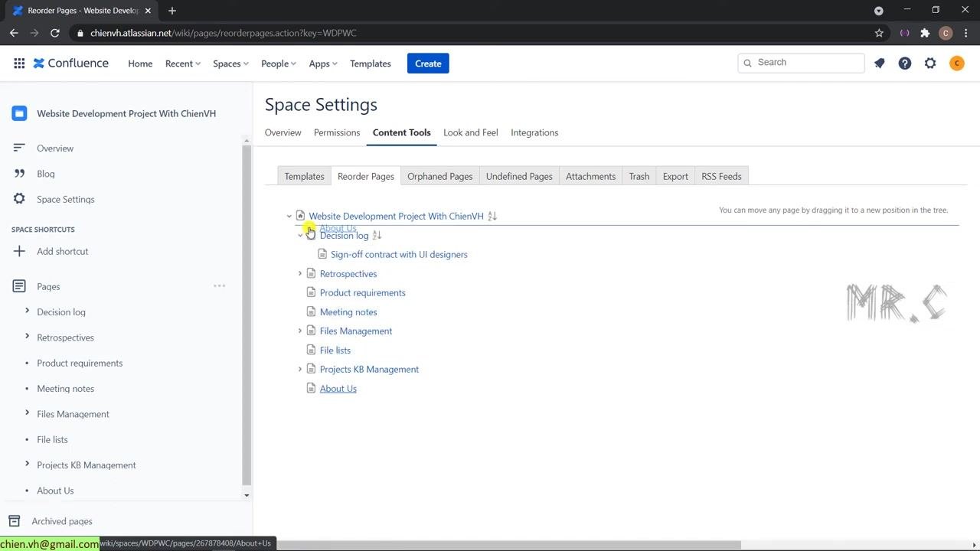This screenshot has width=980, height=551.
Task: Open the notifications bell
Action: 880,64
